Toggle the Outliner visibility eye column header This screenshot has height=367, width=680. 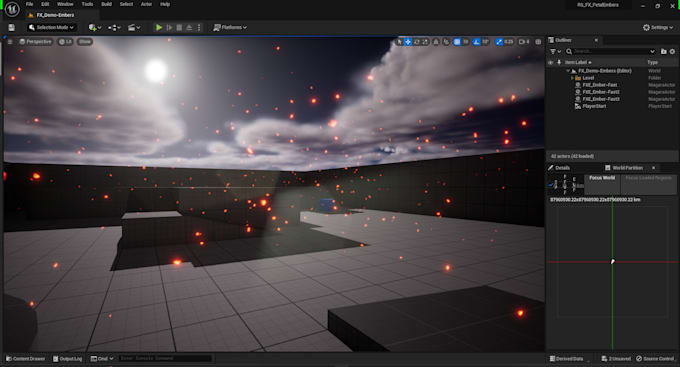tap(551, 62)
